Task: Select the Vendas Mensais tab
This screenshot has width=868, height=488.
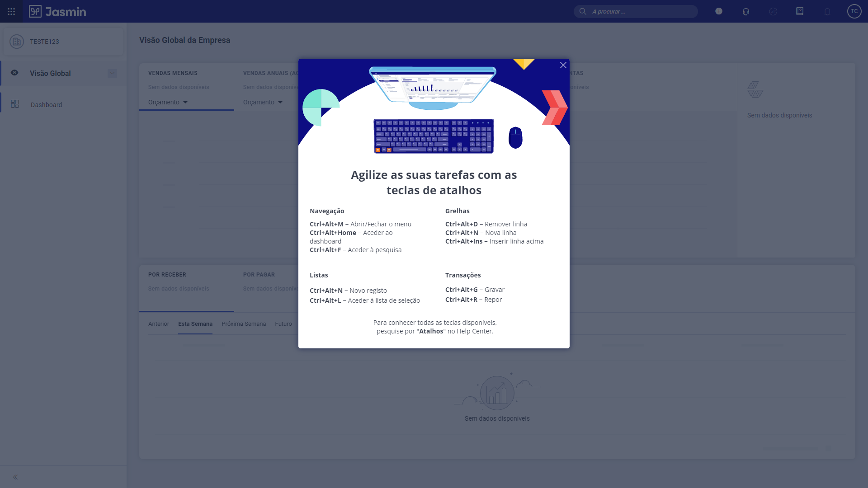Action: (187, 87)
